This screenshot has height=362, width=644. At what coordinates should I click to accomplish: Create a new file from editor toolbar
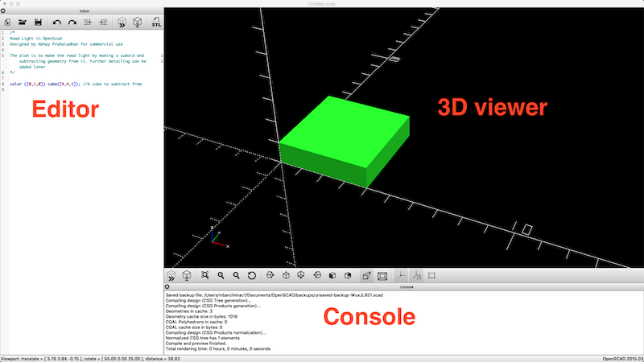7,23
